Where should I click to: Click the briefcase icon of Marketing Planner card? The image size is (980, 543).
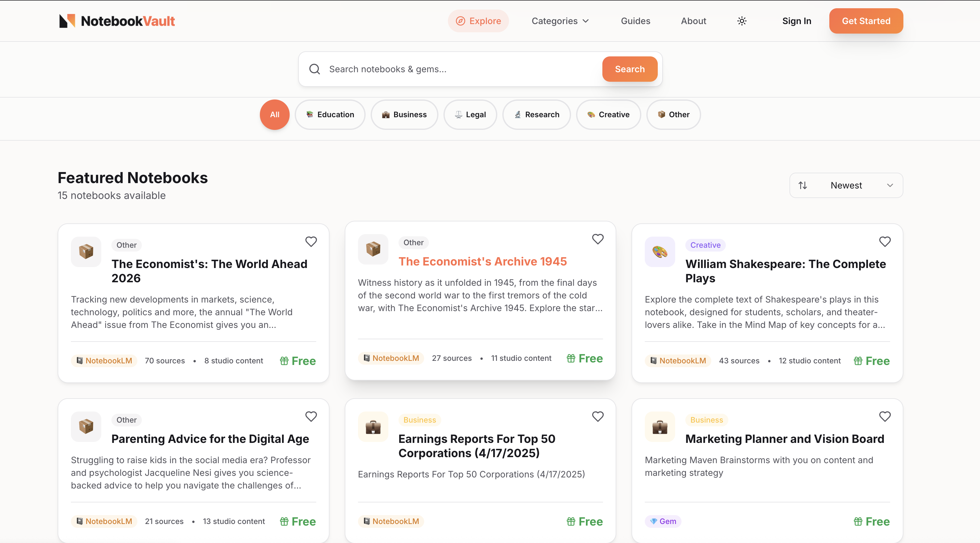pos(660,426)
